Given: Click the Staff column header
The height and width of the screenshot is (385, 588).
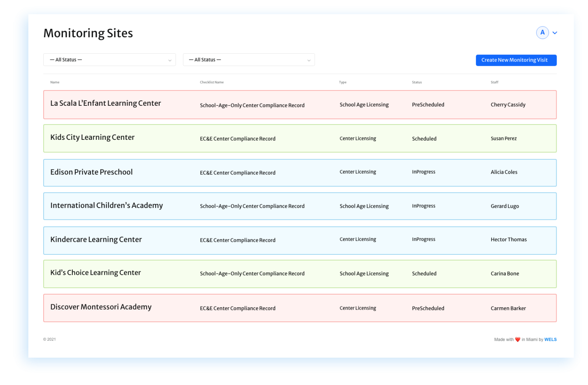Looking at the screenshot, I should coord(494,82).
